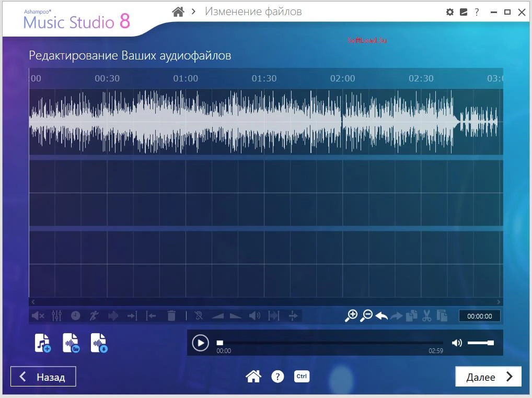532x398 pixels.
Task: Apply the fade-out ramp icon
Action: [x=236, y=317]
